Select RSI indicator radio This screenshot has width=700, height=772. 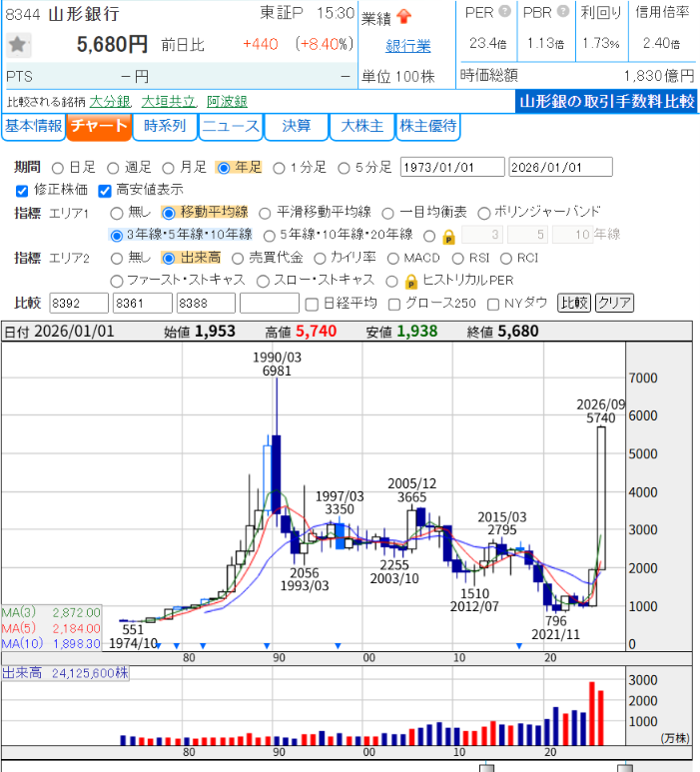(x=457, y=259)
